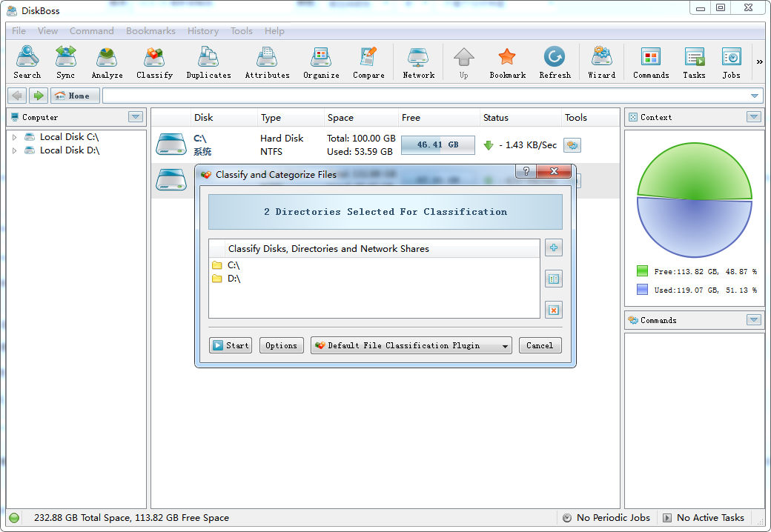Viewport: 771px width, 532px height.
Task: Select the Classify toolbar icon
Action: pos(154,62)
